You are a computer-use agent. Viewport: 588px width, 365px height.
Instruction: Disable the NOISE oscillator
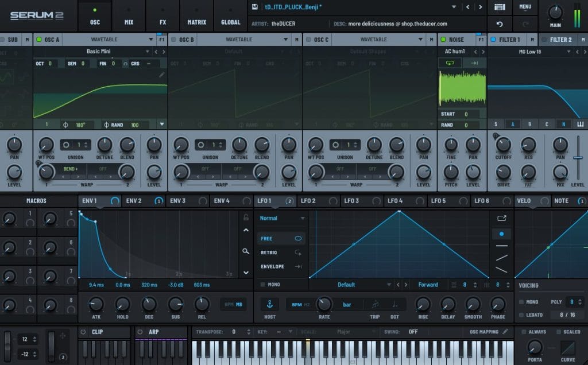click(x=442, y=40)
